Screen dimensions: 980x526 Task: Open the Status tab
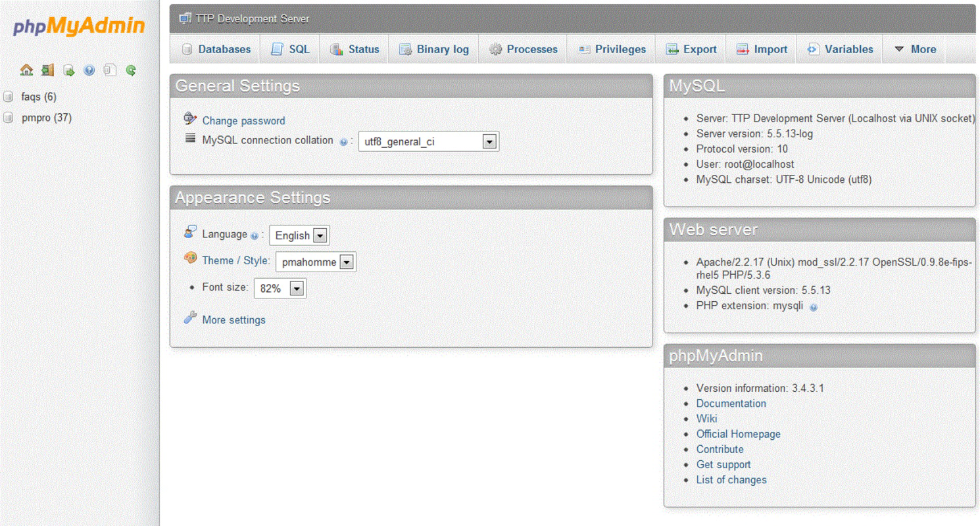pyautogui.click(x=355, y=49)
